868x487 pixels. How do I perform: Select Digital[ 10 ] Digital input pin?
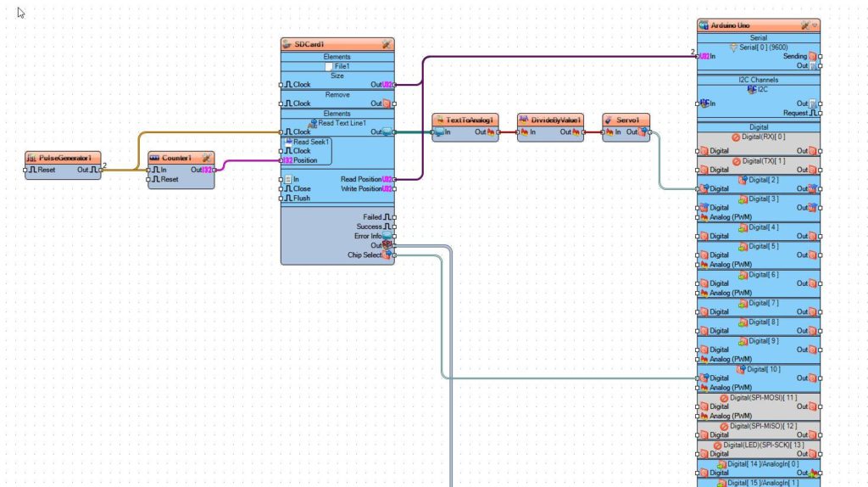click(x=698, y=378)
